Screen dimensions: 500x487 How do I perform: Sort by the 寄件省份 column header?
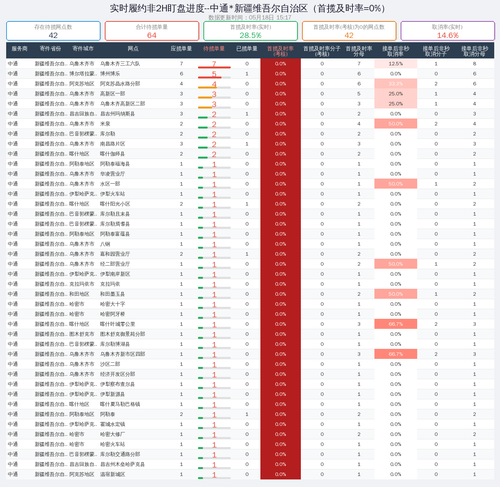50,49
